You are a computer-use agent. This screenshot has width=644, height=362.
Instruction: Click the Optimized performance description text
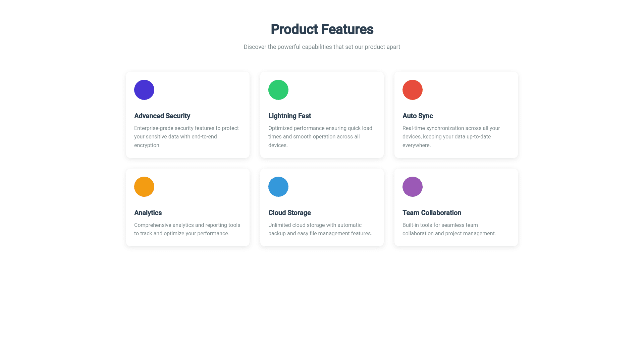coord(320,137)
